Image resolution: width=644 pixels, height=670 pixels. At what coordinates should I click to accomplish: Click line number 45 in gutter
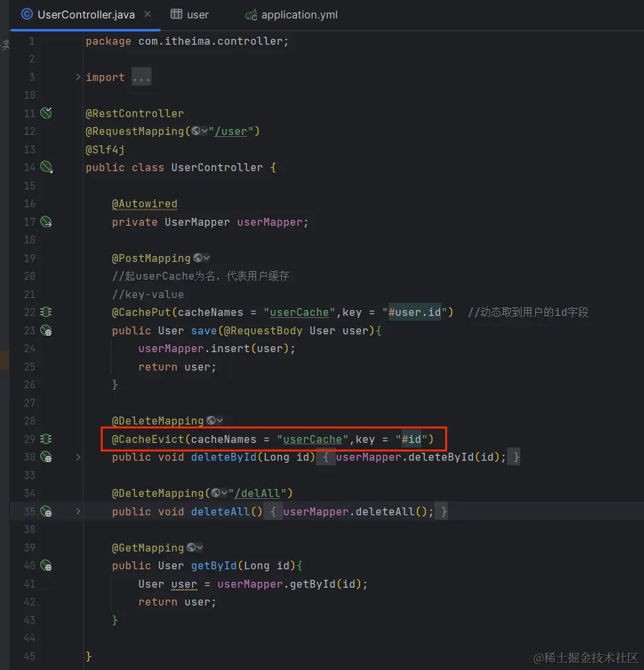click(30, 656)
